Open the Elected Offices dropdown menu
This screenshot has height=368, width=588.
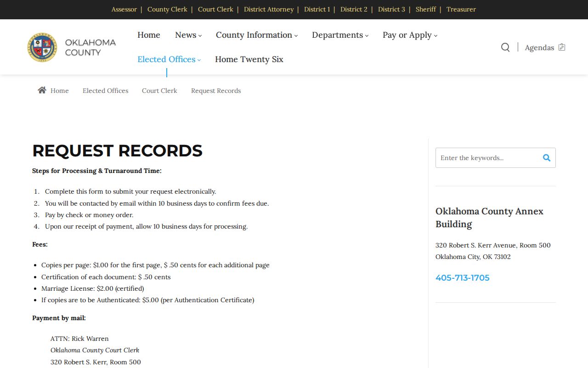pyautogui.click(x=169, y=59)
